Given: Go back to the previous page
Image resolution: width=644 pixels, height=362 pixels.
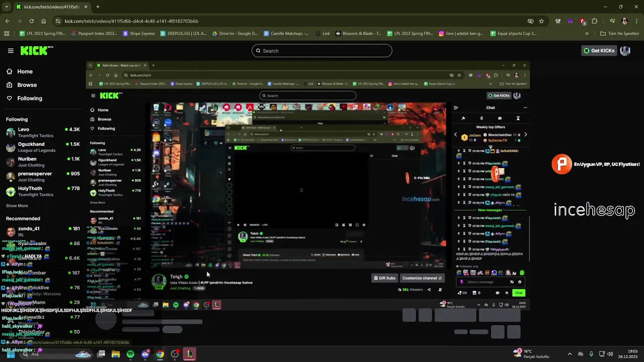Looking at the screenshot, I should click(7, 21).
